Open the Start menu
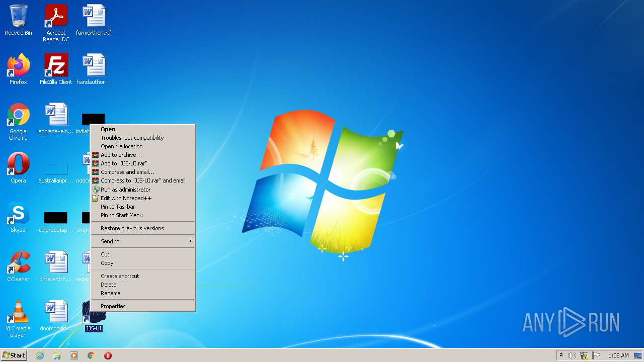The height and width of the screenshot is (362, 644). [x=14, y=355]
